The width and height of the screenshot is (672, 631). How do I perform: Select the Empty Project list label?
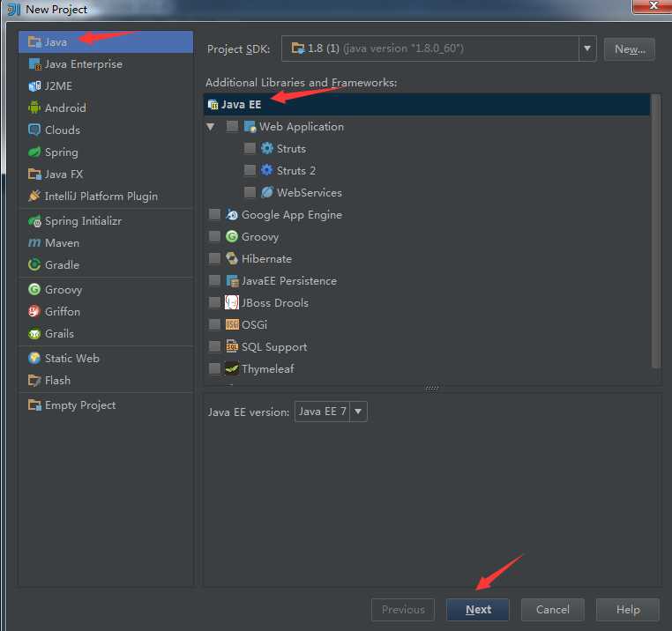pyautogui.click(x=80, y=405)
